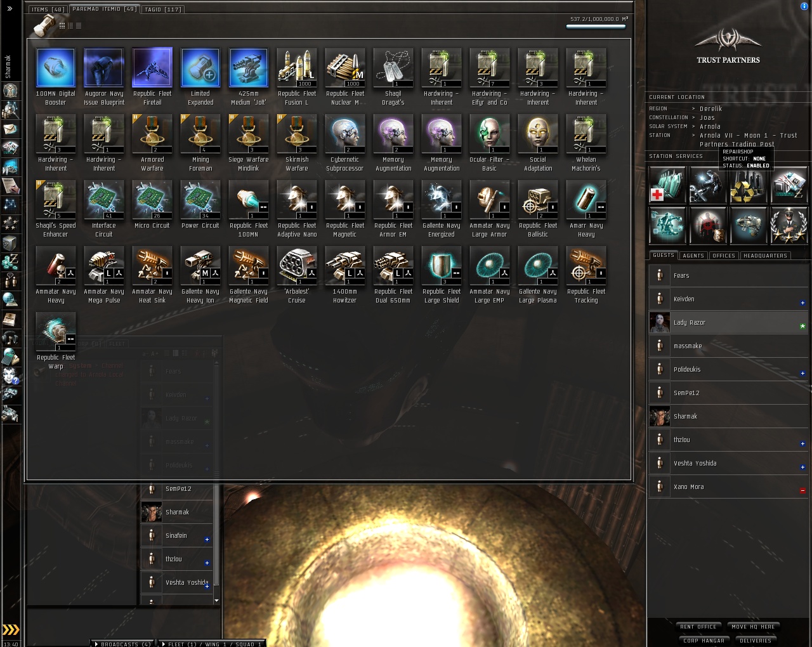Image resolution: width=812 pixels, height=647 pixels.
Task: Select the 'Arbalest' Cruise launcher item
Action: 297,275
